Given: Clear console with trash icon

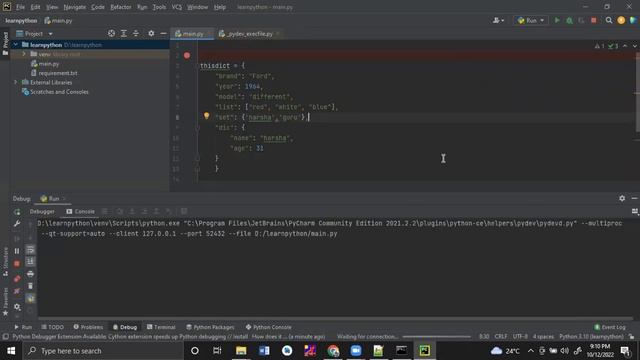Looking at the screenshot, I should (x=30, y=286).
